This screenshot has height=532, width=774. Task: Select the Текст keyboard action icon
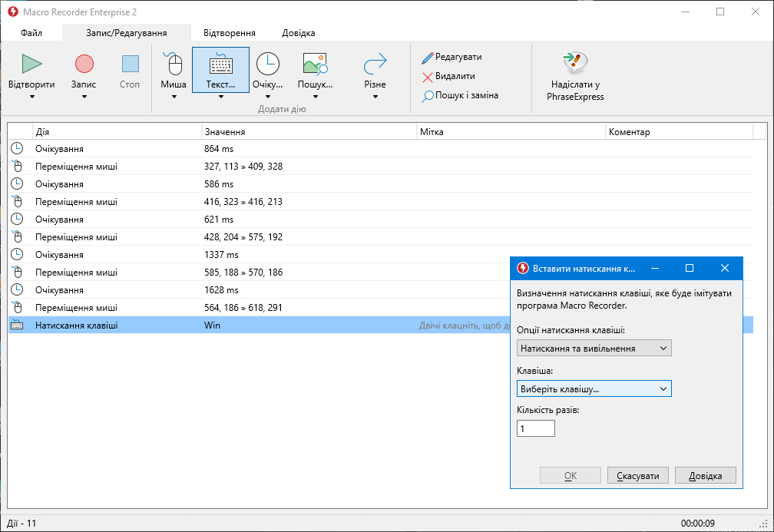(x=220, y=64)
